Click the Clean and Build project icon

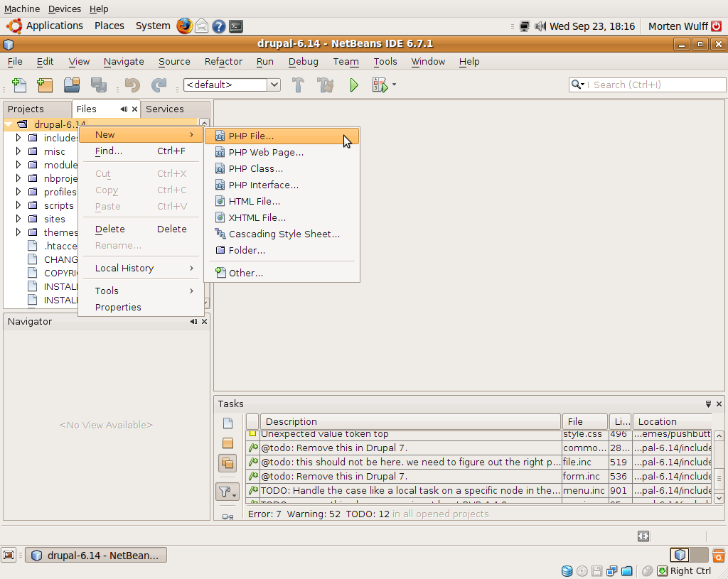click(325, 85)
